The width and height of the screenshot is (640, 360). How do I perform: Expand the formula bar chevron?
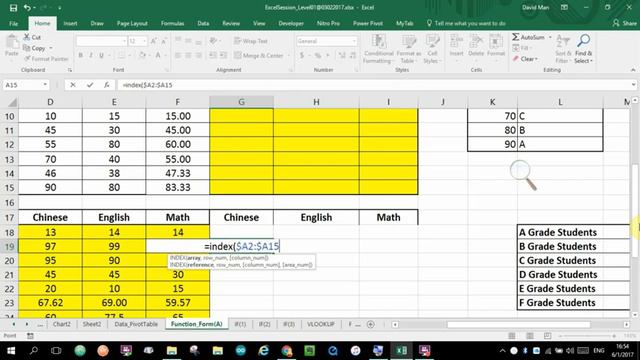pos(633,85)
